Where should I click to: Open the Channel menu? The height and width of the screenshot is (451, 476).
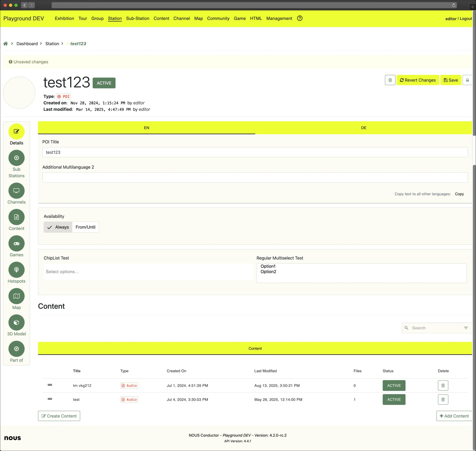(x=182, y=18)
